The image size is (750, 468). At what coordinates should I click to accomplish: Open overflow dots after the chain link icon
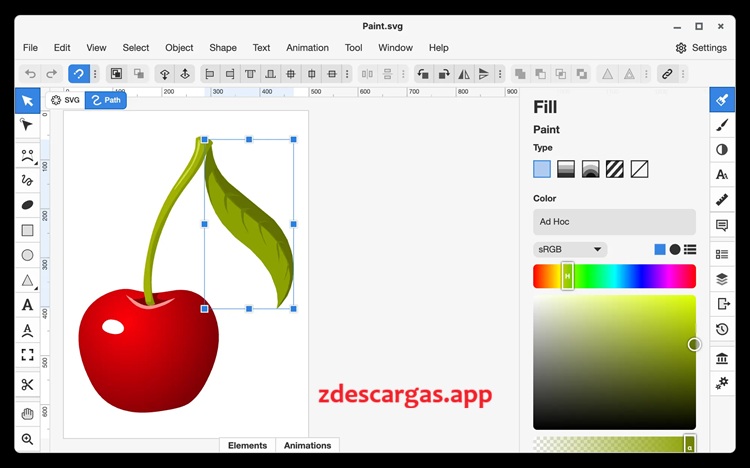pyautogui.click(x=683, y=74)
